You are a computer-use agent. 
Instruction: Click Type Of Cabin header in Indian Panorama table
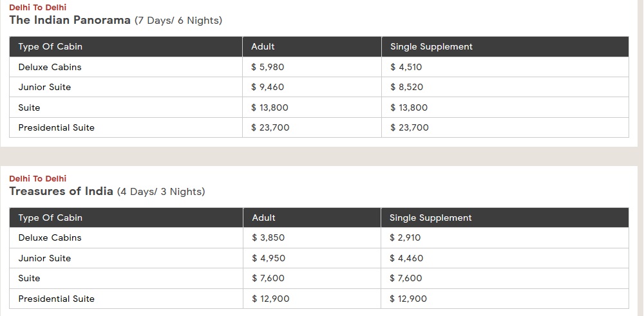[x=50, y=46]
